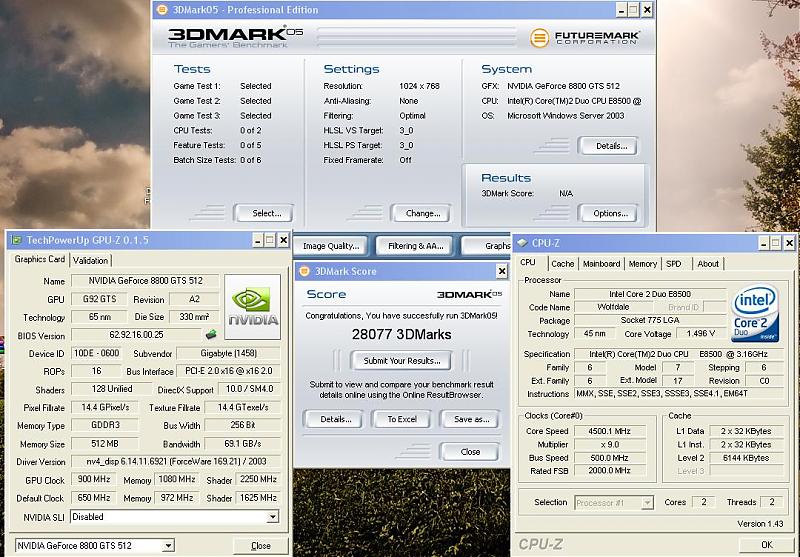This screenshot has width=800, height=557.
Task: Minimize the GPU-Z window
Action: point(258,240)
